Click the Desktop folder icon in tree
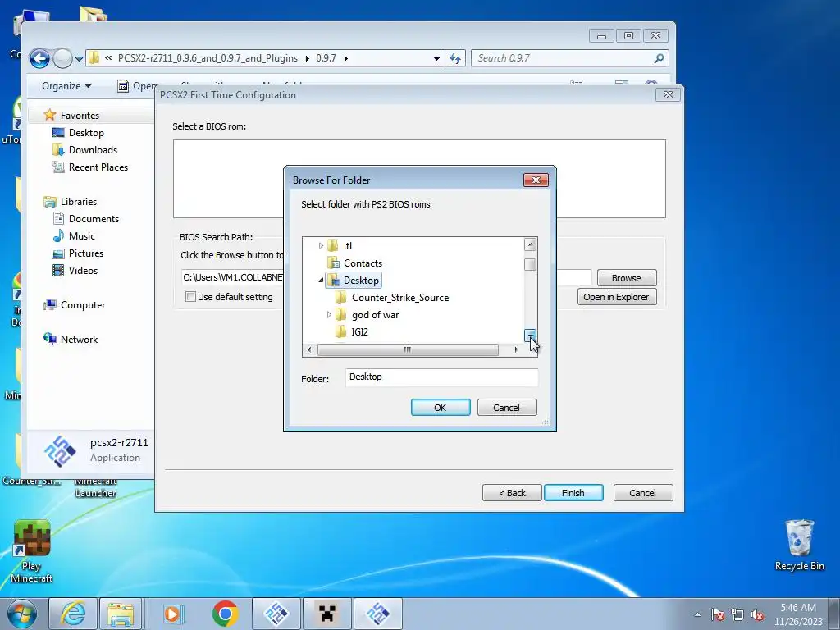The image size is (840, 630). 333,281
